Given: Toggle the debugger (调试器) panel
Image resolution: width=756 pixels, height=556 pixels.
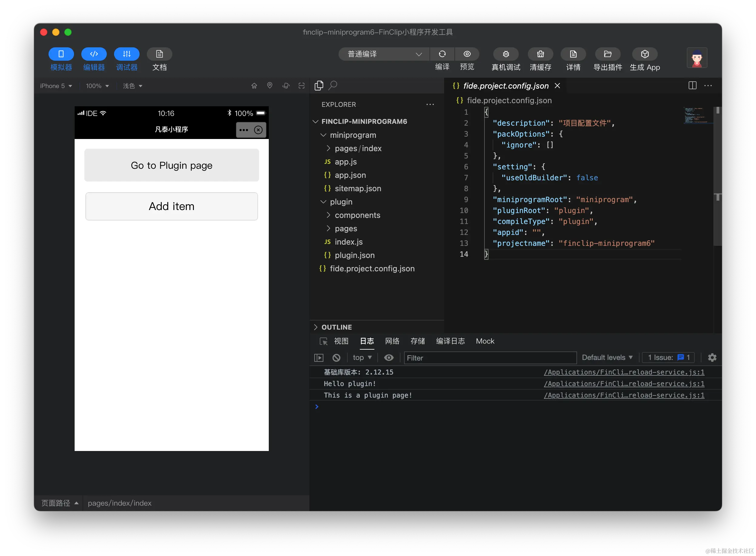Looking at the screenshot, I should pos(127,54).
